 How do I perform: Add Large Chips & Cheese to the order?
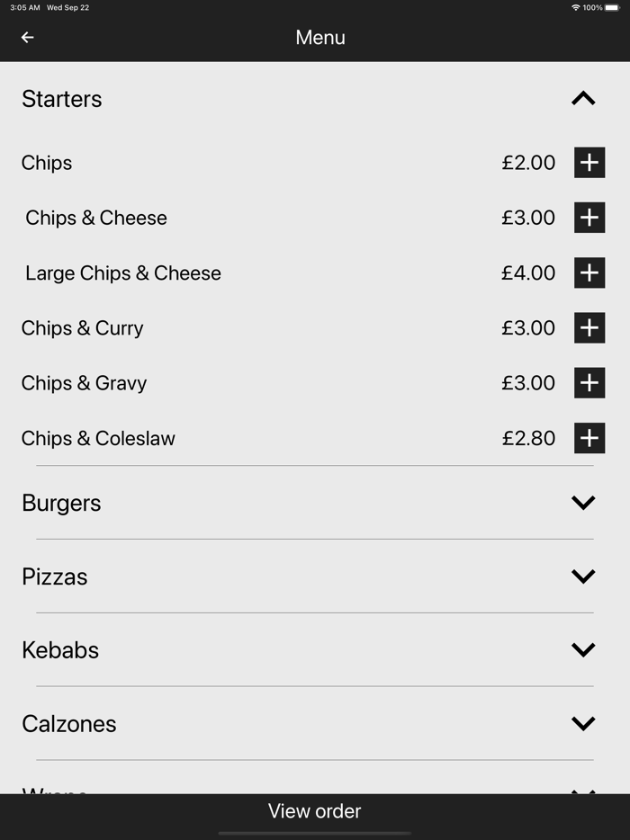589,273
